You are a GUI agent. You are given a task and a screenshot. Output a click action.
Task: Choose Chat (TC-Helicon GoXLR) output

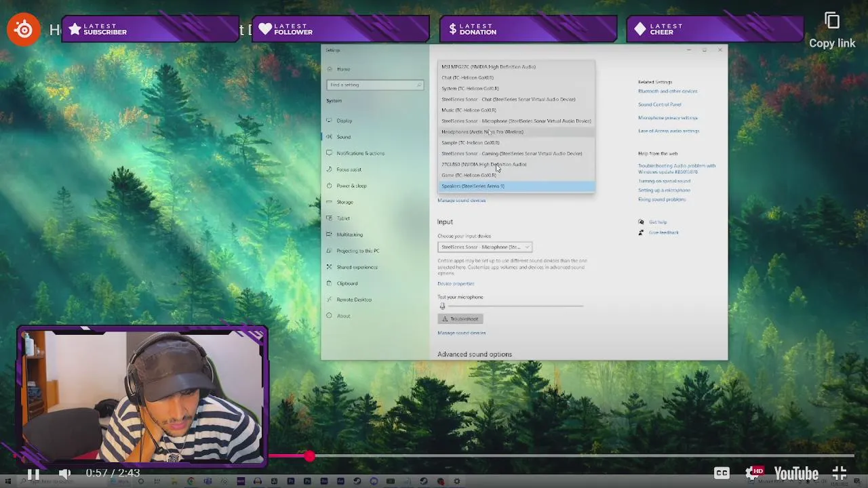[x=516, y=77]
